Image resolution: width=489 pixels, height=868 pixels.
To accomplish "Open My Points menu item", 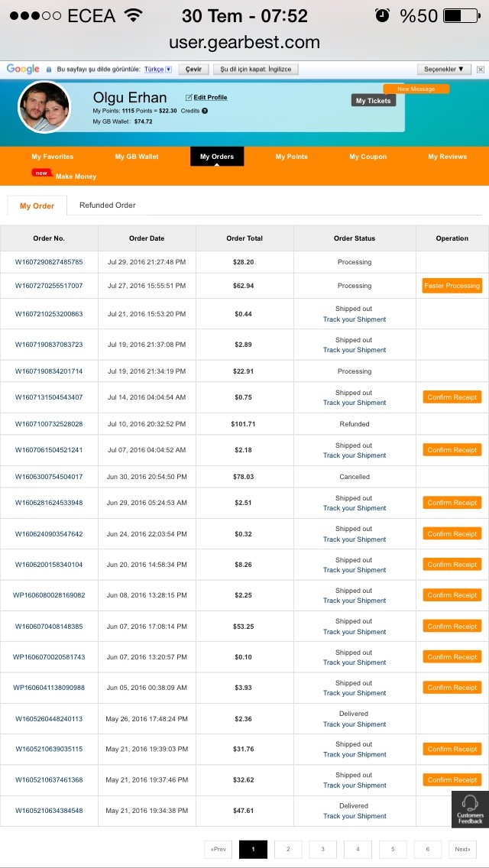I will click(291, 157).
